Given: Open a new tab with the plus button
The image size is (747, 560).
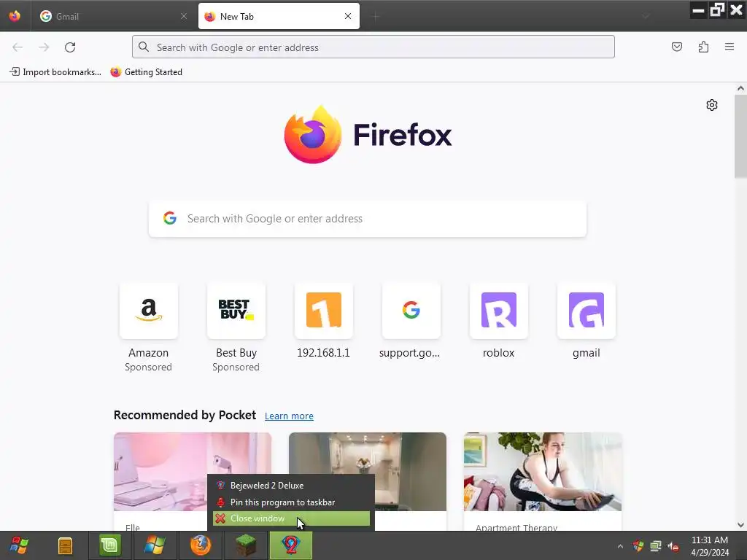Looking at the screenshot, I should click(x=376, y=17).
